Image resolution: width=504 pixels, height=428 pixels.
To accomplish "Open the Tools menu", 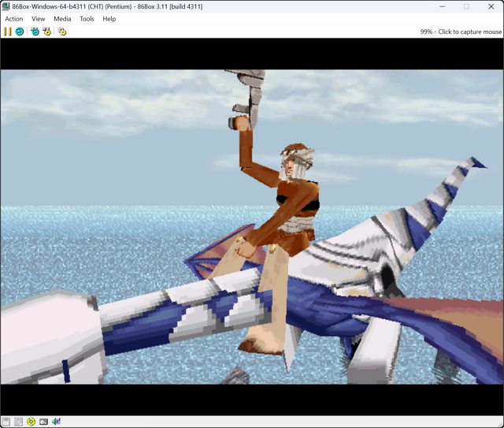I will [x=87, y=19].
